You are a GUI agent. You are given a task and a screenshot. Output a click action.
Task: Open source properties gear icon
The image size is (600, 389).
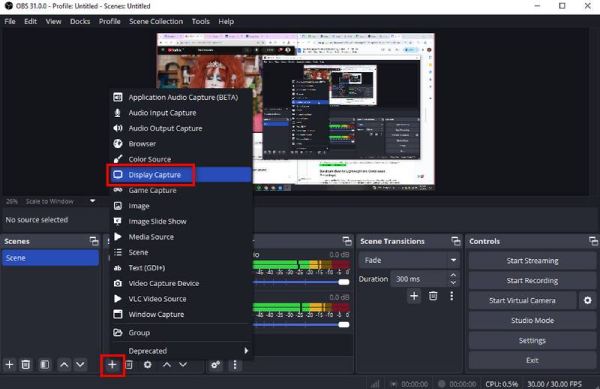(x=147, y=365)
